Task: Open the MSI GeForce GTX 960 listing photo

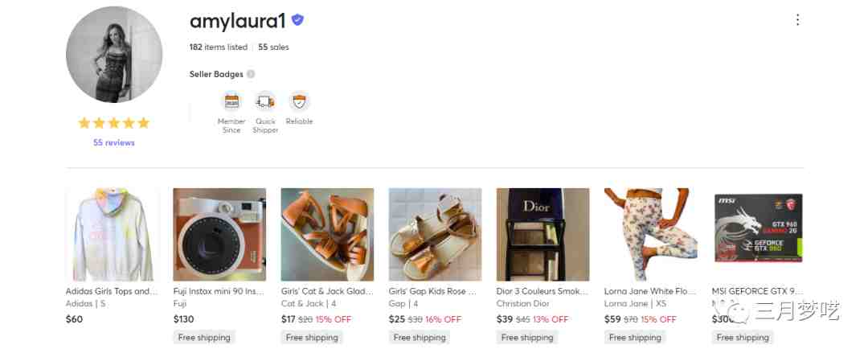Action: [759, 228]
